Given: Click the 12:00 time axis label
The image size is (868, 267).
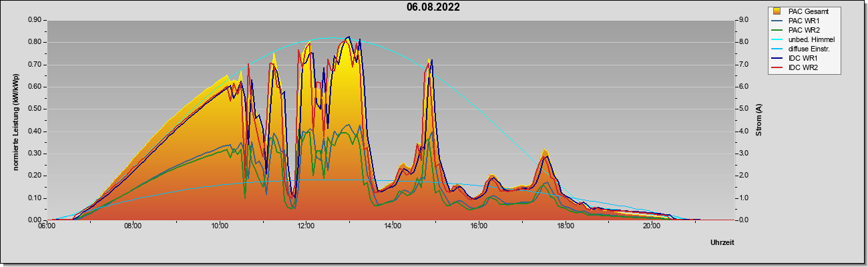Looking at the screenshot, I should click(306, 227).
